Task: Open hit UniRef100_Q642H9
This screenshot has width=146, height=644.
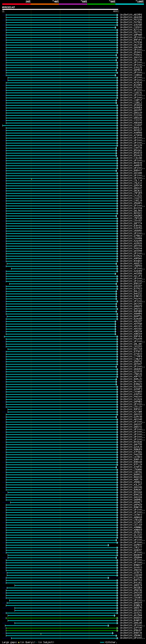Action: point(131,17)
